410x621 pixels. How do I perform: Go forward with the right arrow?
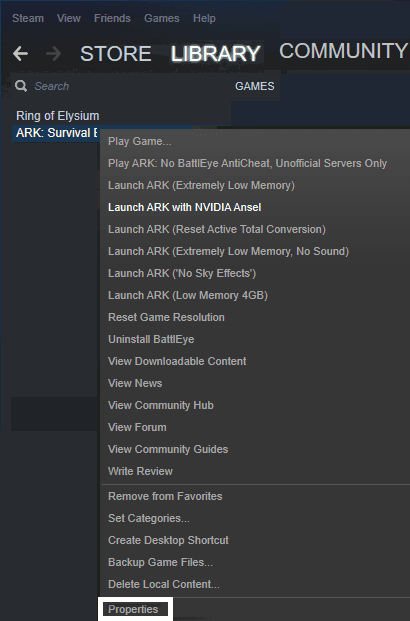(x=54, y=53)
